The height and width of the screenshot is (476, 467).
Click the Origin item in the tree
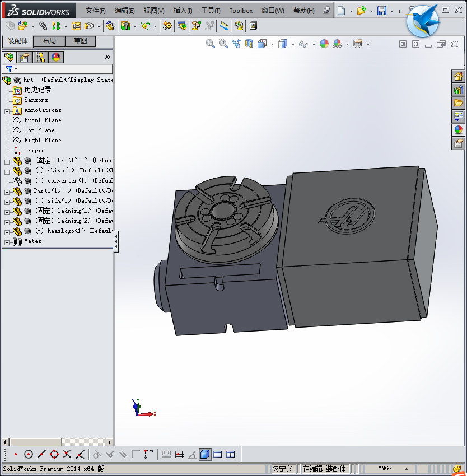34,150
